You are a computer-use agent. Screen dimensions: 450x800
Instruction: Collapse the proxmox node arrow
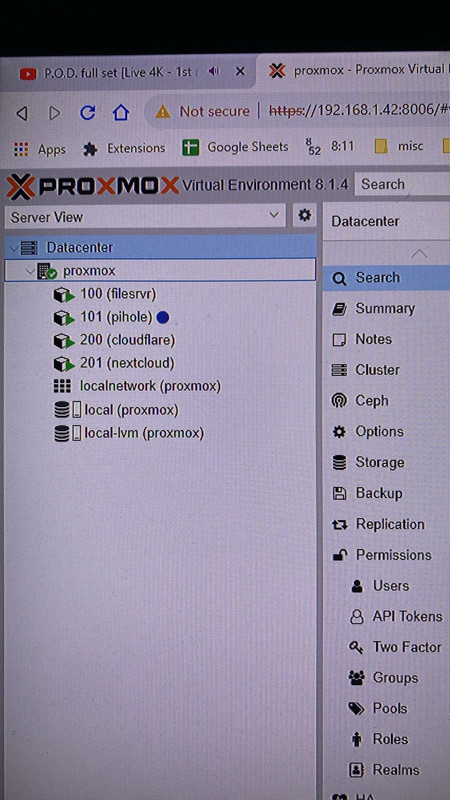click(31, 271)
